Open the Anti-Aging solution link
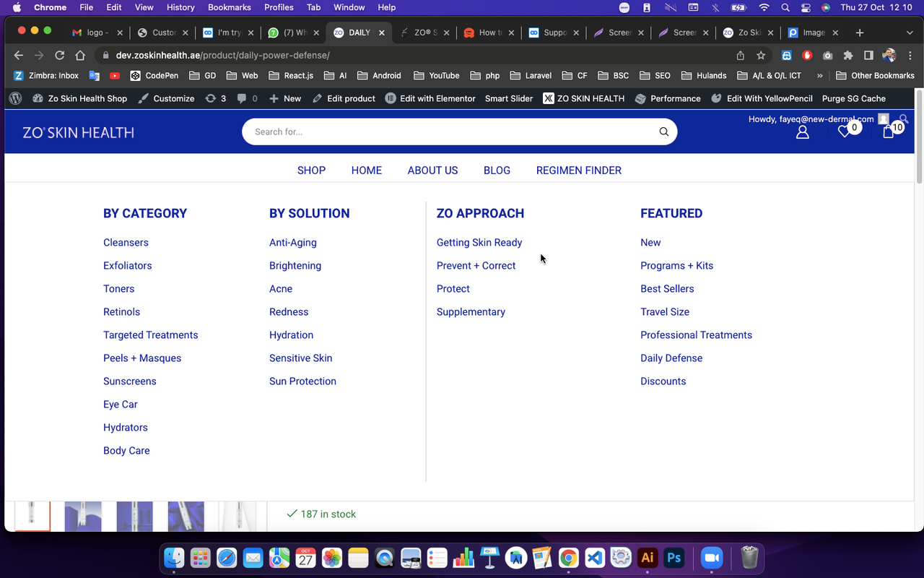This screenshot has height=578, width=924. 292,243
